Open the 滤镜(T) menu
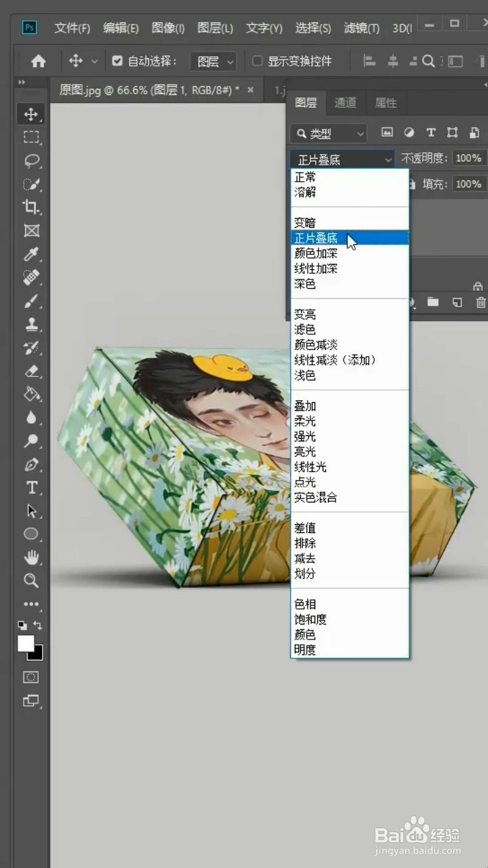Image resolution: width=488 pixels, height=868 pixels. (x=361, y=28)
